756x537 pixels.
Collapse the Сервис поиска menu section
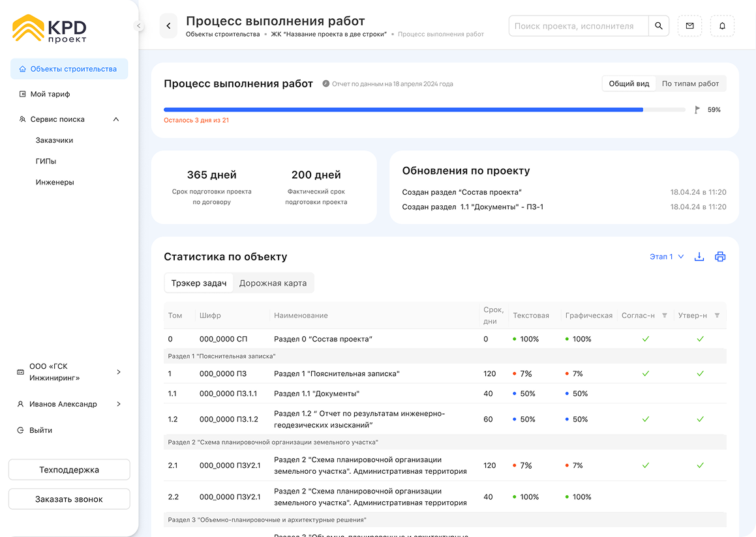(116, 119)
